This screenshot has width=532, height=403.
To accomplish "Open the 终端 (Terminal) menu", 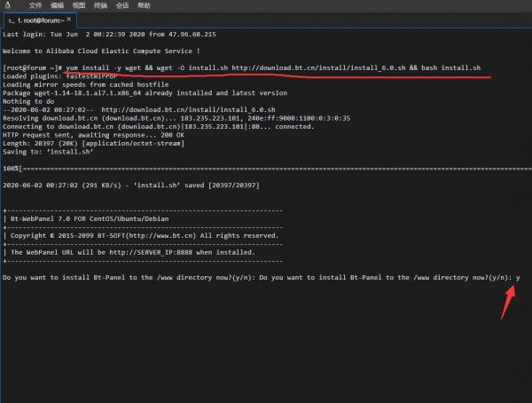I will tap(100, 5).
